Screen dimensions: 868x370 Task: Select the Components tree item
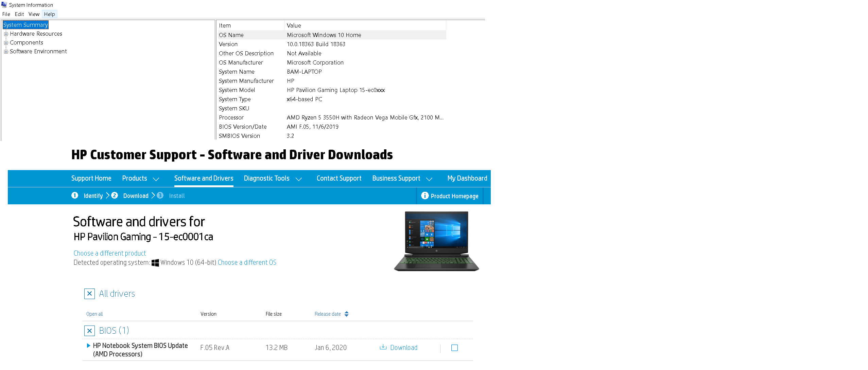(27, 42)
